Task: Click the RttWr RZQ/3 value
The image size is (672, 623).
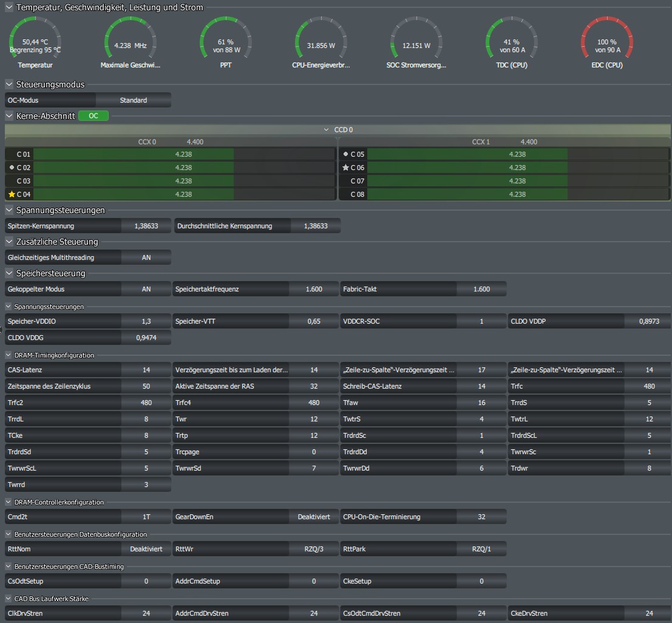Action: (x=314, y=549)
